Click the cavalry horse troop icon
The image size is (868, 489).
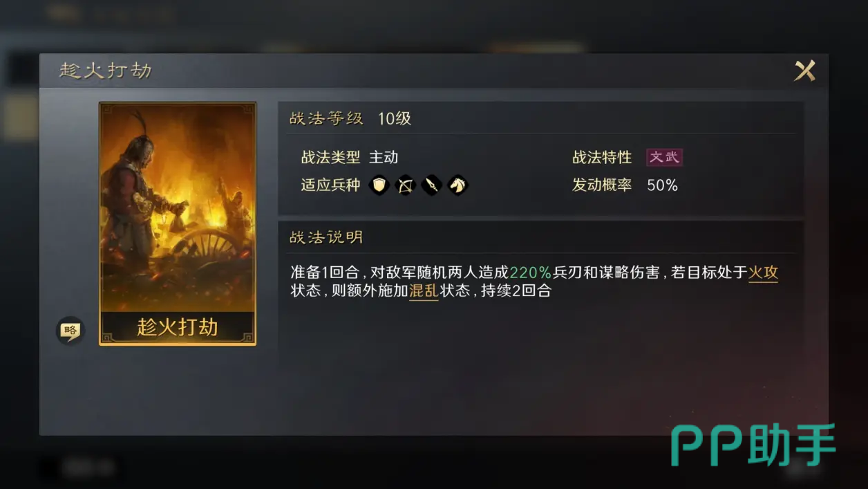point(457,185)
